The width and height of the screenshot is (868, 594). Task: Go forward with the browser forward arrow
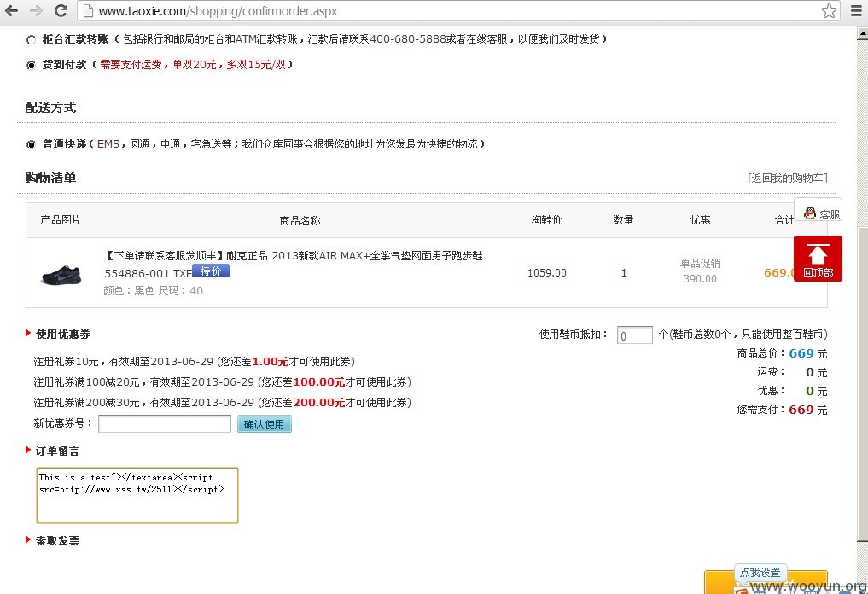point(36,10)
